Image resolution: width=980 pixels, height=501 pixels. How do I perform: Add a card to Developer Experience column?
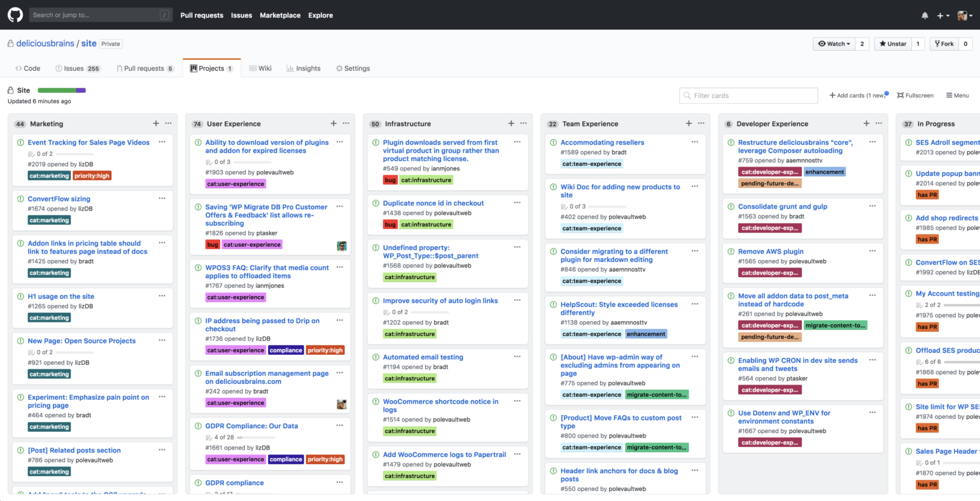coord(866,123)
